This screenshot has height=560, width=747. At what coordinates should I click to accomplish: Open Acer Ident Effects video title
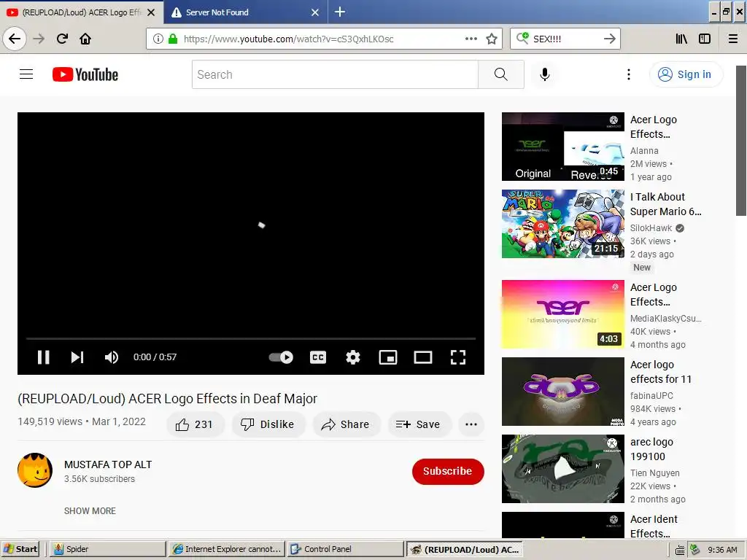coord(654,526)
